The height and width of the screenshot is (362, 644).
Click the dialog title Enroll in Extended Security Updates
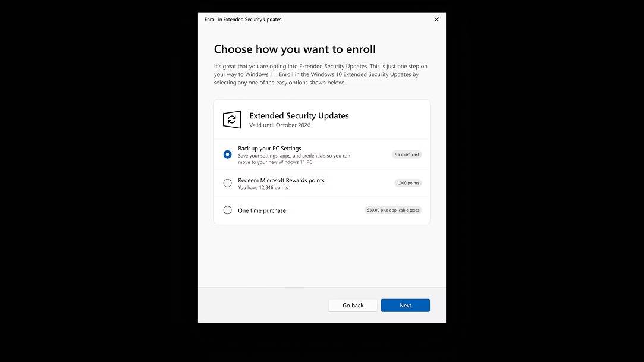point(243,20)
